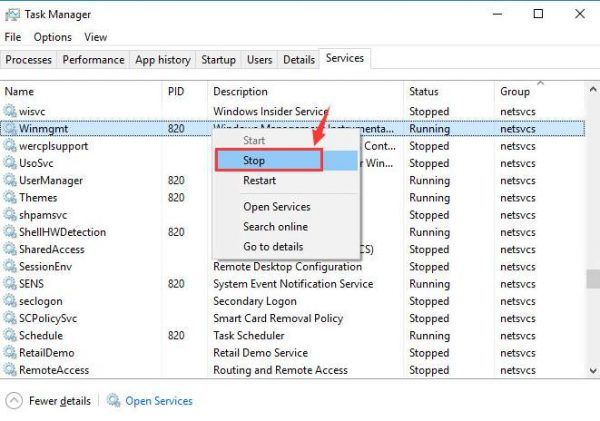600x421 pixels.
Task: Sort services by the Group column header
Action: pyautogui.click(x=515, y=91)
